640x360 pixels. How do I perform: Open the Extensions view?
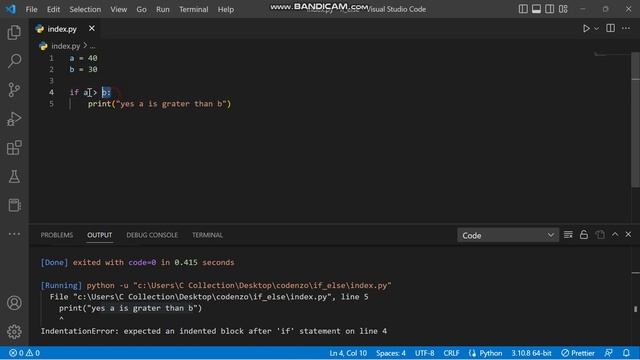pos(14,147)
